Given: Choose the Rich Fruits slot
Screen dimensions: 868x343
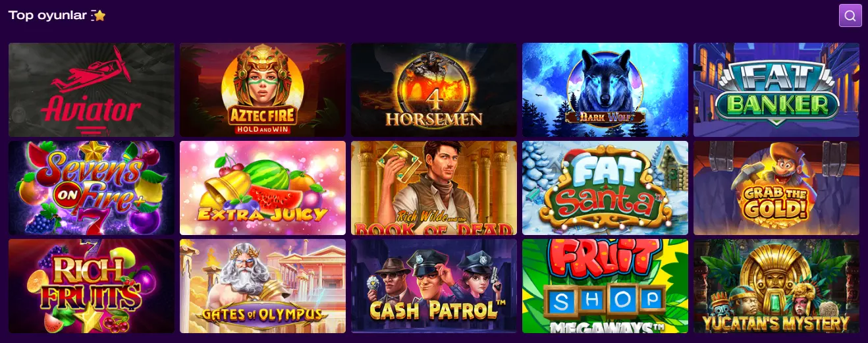Looking at the screenshot, I should point(92,286).
